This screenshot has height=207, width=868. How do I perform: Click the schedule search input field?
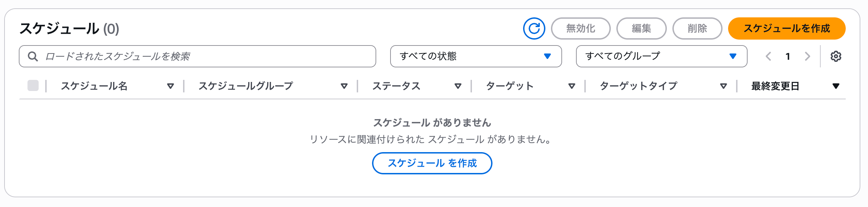174,56
